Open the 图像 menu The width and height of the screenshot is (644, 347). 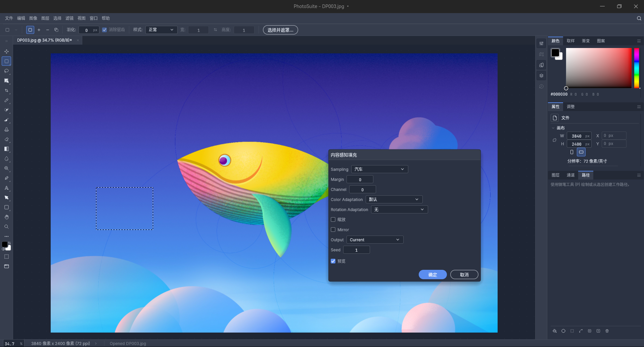click(33, 18)
